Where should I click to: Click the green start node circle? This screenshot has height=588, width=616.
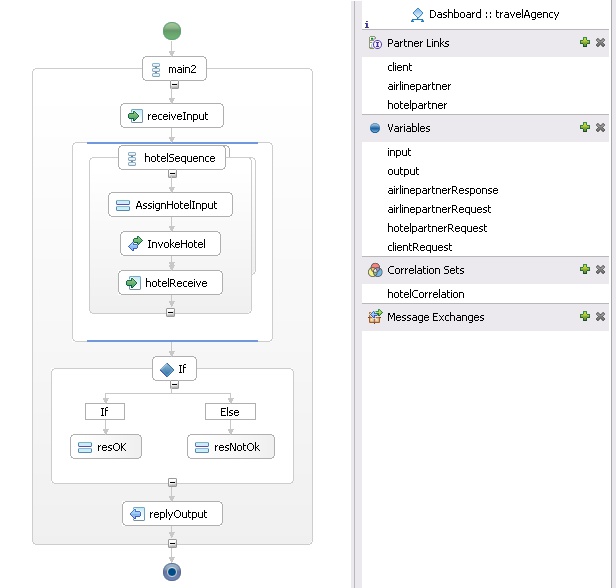tap(172, 30)
